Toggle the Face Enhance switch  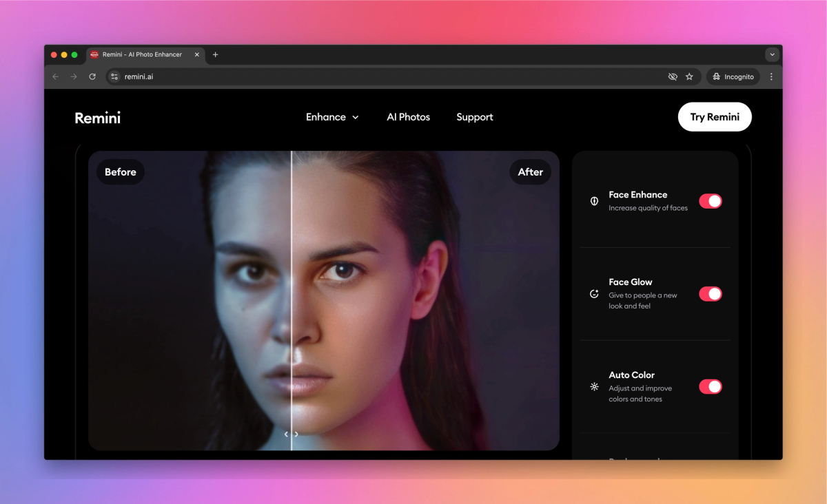coord(711,201)
